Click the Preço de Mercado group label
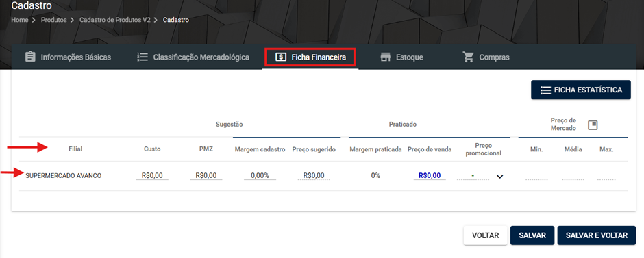Screen dimensions: 644x258 click(x=563, y=125)
